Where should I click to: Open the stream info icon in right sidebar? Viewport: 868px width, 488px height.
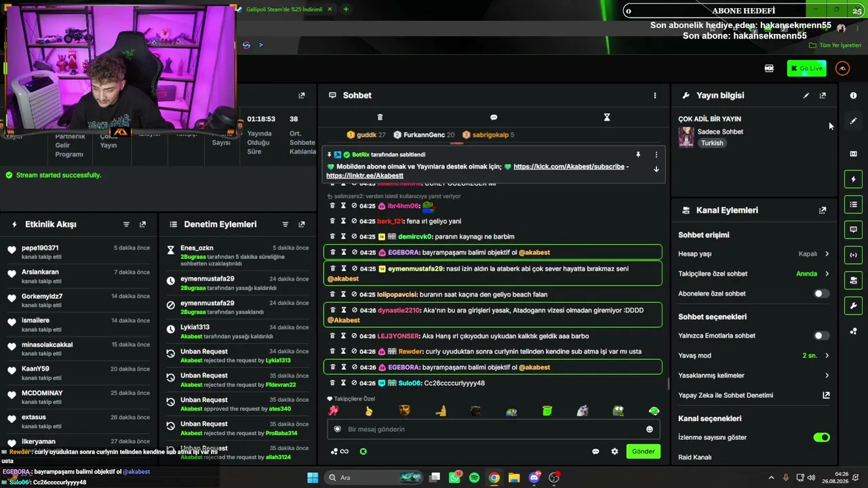[x=853, y=96]
